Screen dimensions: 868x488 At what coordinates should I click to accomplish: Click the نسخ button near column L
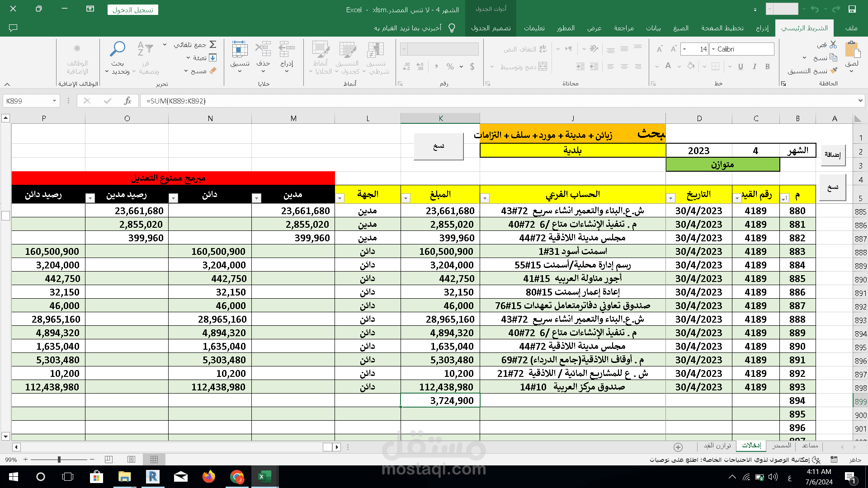[439, 146]
